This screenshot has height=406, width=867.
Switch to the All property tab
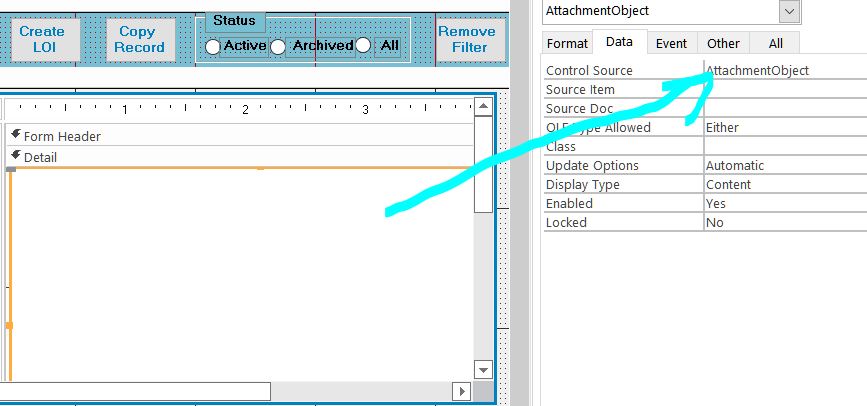tap(775, 44)
